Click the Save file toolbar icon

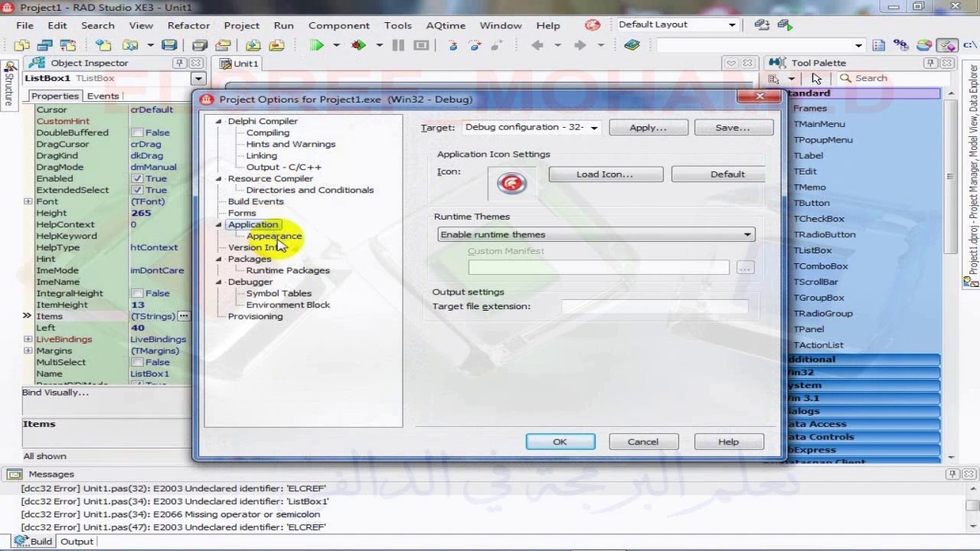(x=168, y=45)
